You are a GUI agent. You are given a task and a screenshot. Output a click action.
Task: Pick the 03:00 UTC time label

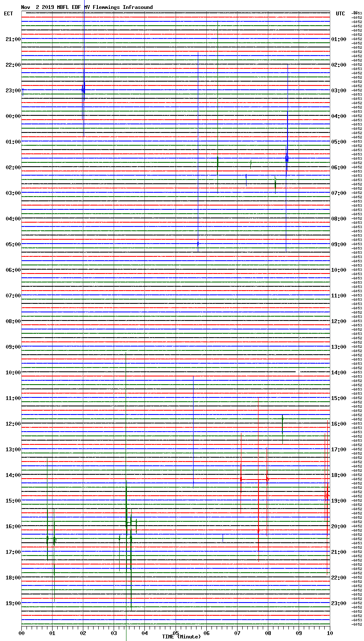point(339,91)
